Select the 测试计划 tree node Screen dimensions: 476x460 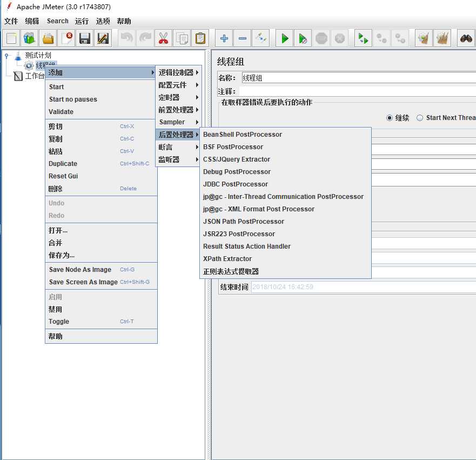click(x=38, y=55)
